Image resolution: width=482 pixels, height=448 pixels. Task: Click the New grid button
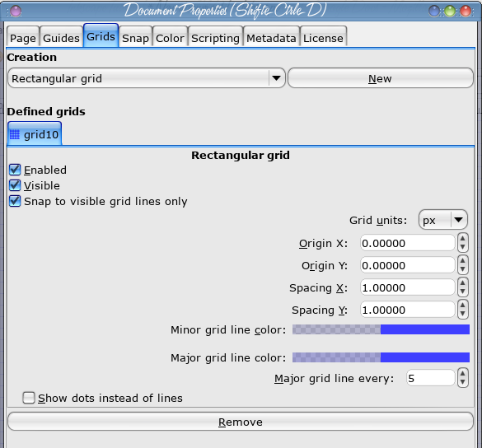pyautogui.click(x=381, y=78)
